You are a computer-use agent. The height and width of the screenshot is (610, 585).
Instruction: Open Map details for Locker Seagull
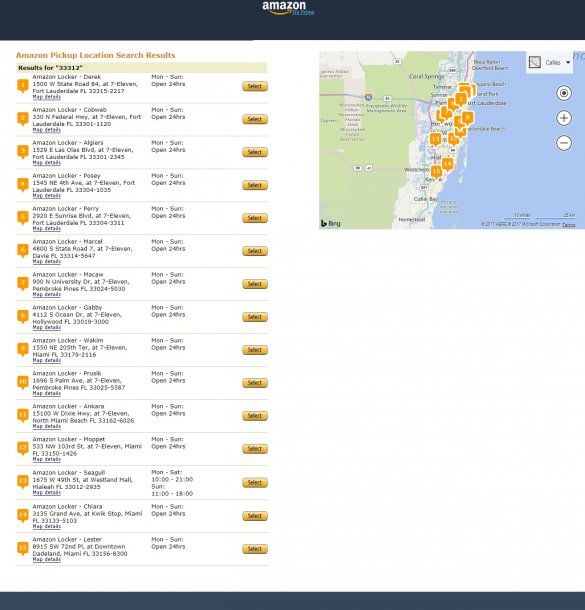(x=47, y=493)
